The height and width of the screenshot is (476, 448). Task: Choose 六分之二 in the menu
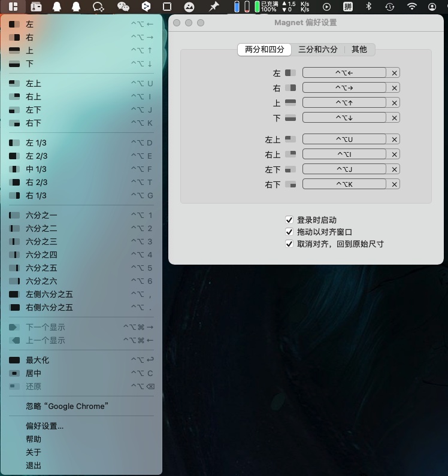[x=81, y=228]
